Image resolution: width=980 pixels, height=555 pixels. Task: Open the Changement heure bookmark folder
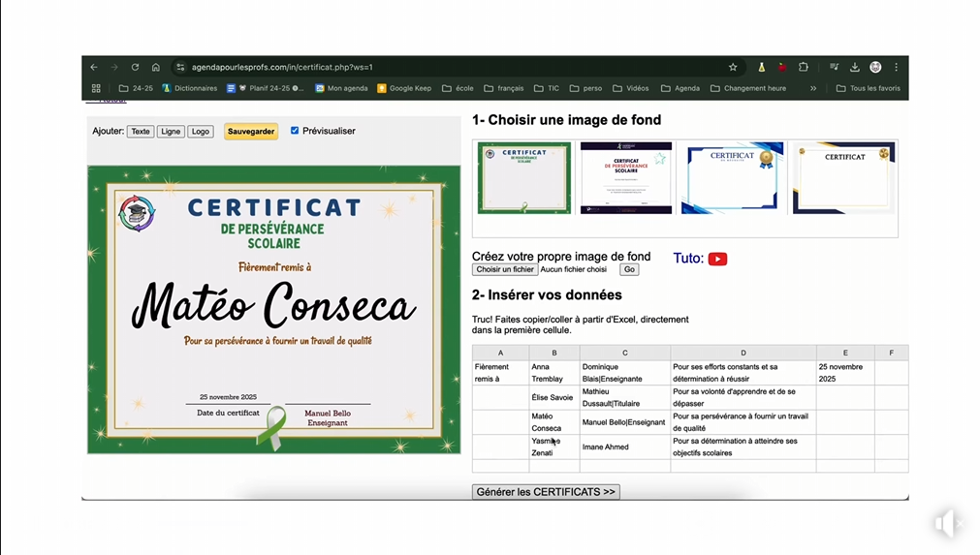[x=748, y=88]
